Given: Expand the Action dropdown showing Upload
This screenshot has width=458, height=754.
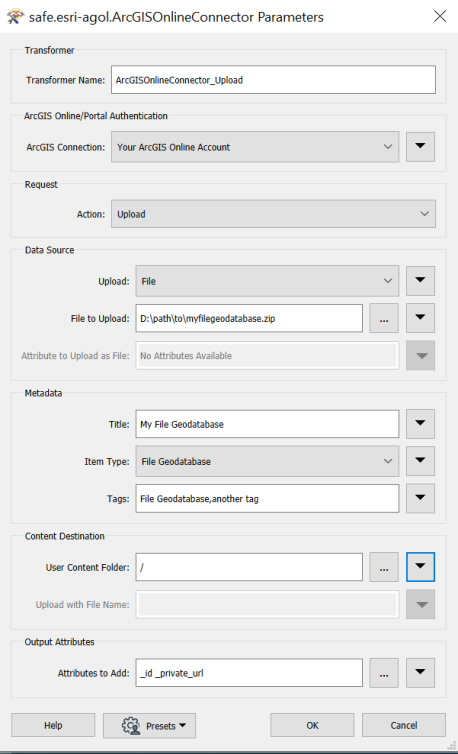Looking at the screenshot, I should point(273,214).
